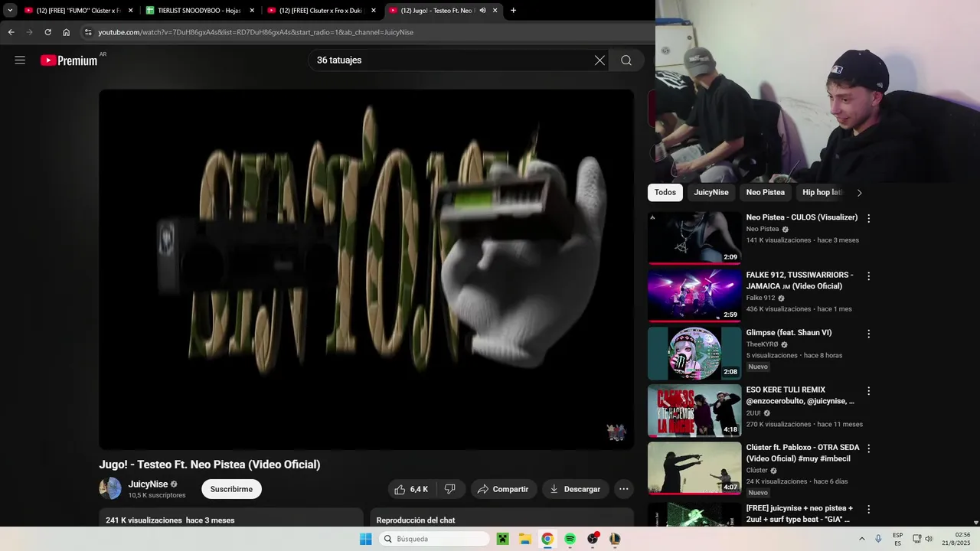Viewport: 980px width, 551px height.
Task: Expand the Reproducción del chat panel
Action: 501,520
